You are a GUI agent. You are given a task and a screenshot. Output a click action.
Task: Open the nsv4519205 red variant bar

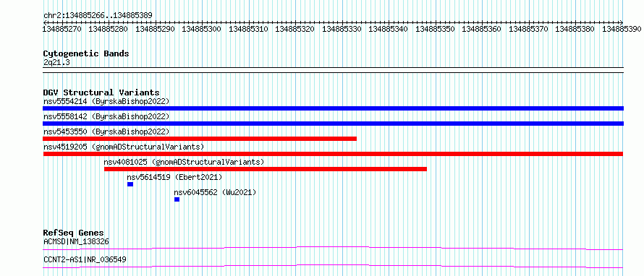333,154
